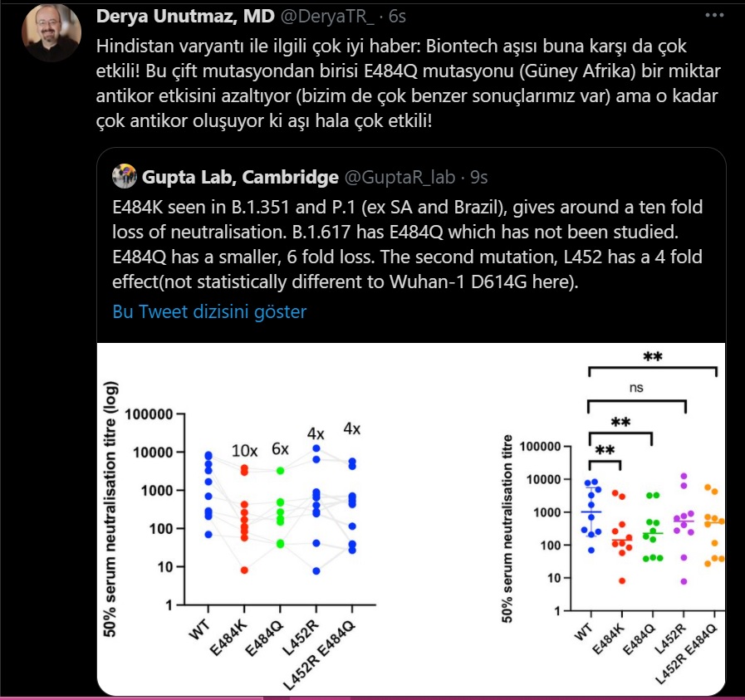
Task: Click the 6s timestamp of the tweet
Action: click(397, 16)
